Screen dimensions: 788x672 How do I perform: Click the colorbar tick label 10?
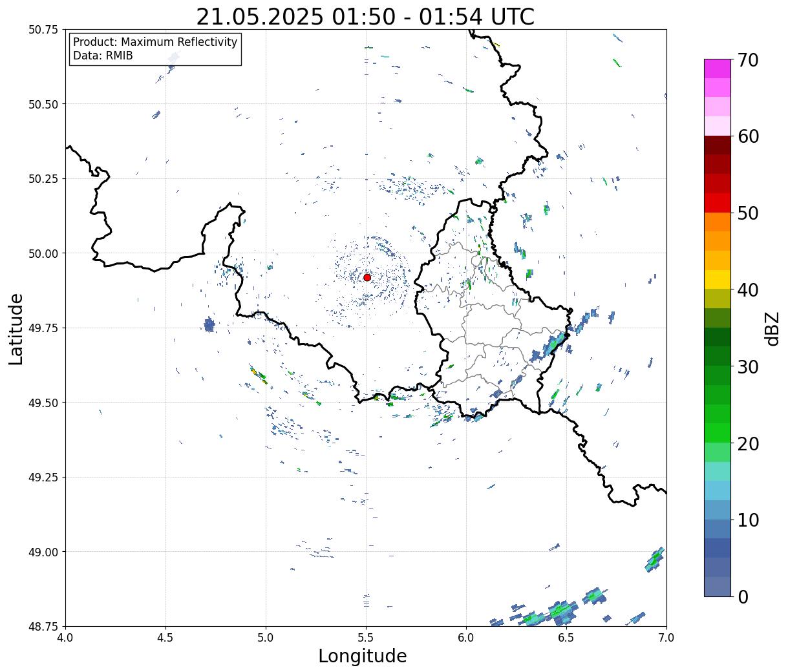pos(748,520)
